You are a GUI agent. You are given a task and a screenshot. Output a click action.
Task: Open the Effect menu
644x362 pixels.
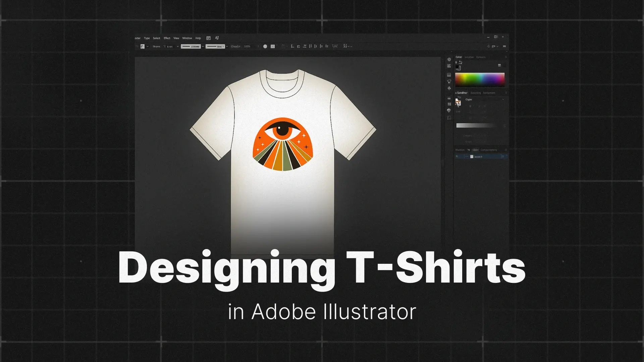[167, 38]
